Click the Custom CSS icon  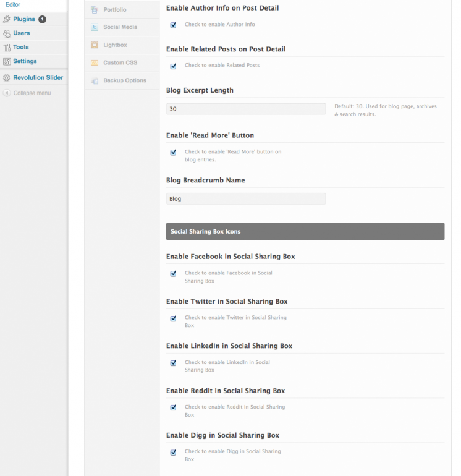click(95, 63)
